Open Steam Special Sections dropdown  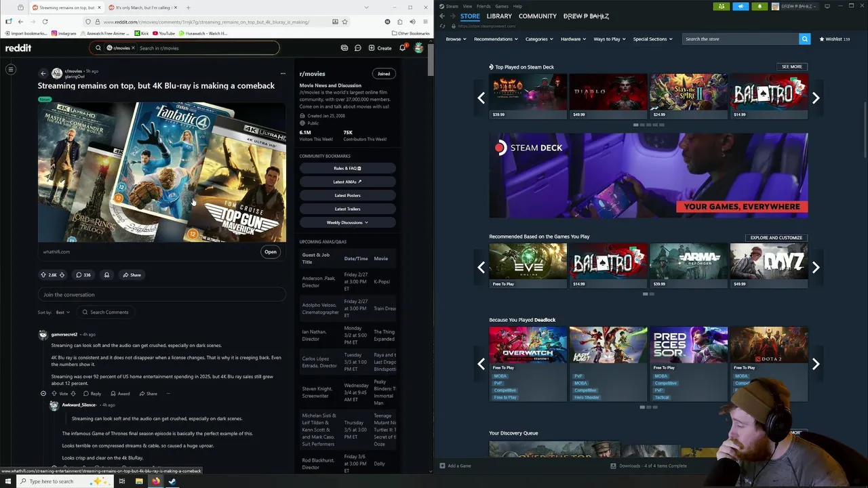tap(653, 39)
